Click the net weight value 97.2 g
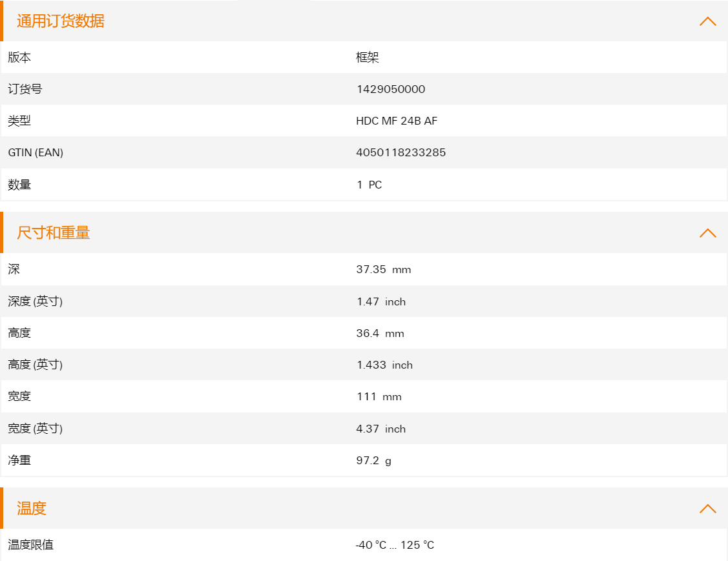 click(373, 460)
